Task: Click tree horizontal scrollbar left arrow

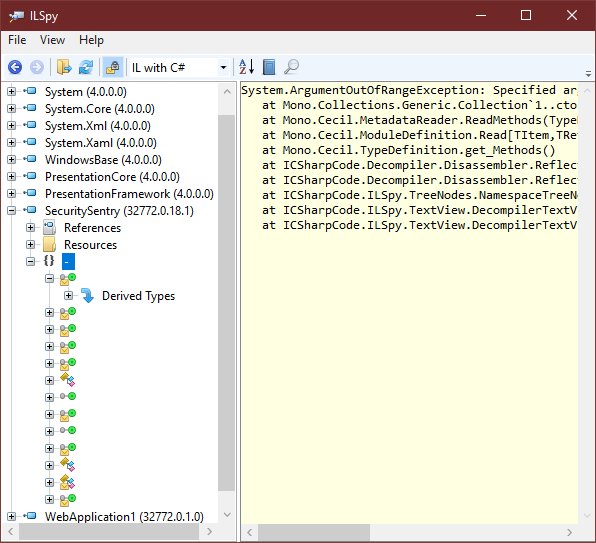Action: 11,532
